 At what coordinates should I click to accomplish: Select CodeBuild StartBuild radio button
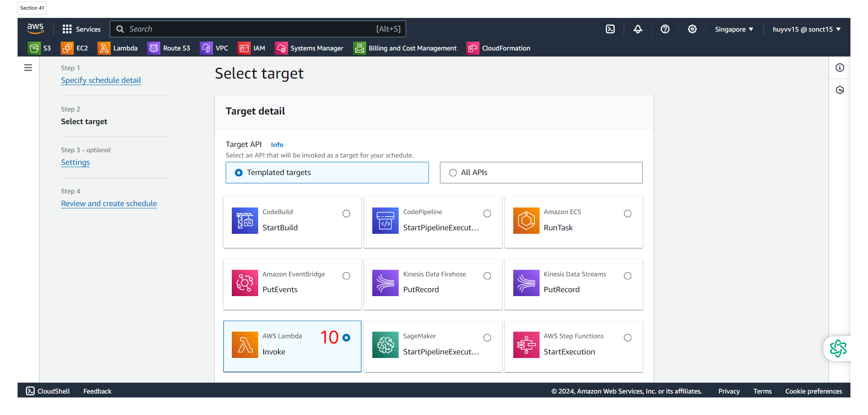346,214
